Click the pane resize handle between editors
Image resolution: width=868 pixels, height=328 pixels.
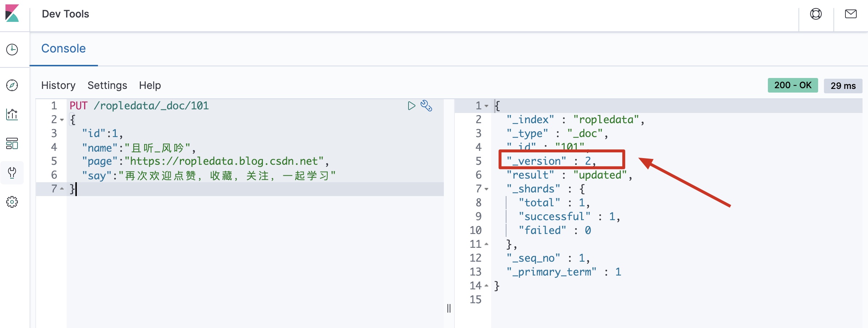(x=449, y=308)
